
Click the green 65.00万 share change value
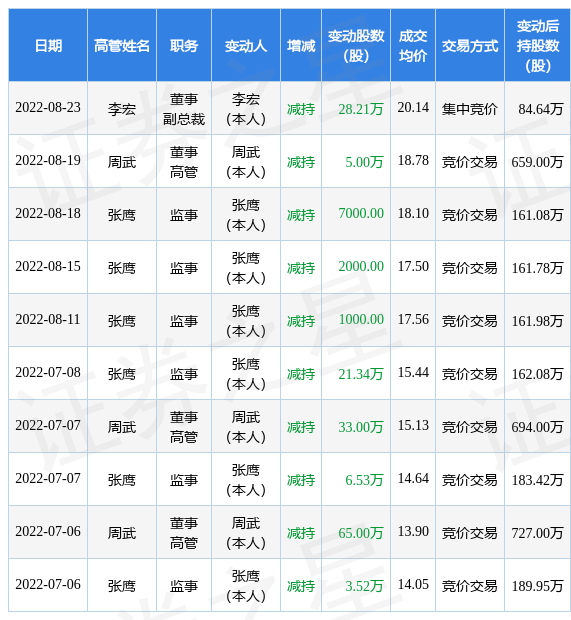pos(361,533)
